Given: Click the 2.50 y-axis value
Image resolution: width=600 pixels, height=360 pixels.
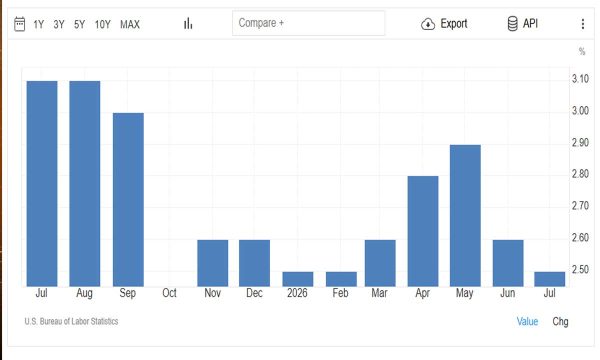Looking at the screenshot, I should point(580,269).
